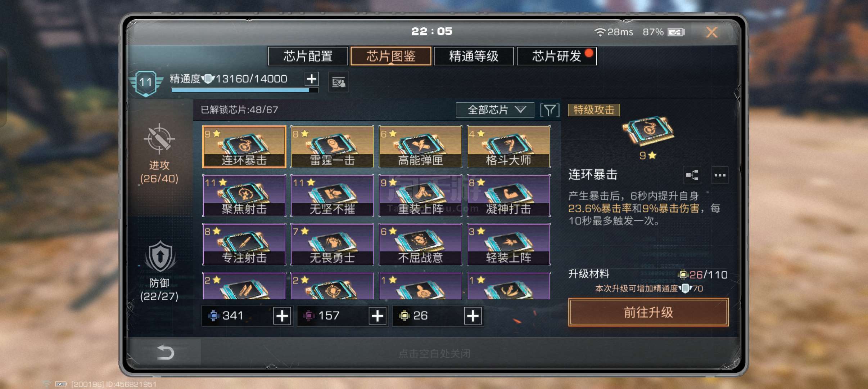
Task: Add purple chip material next to 157
Action: coord(378,316)
